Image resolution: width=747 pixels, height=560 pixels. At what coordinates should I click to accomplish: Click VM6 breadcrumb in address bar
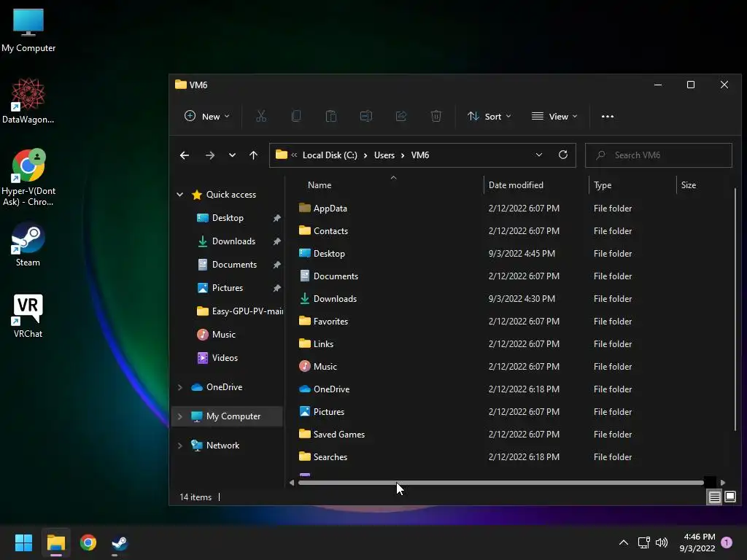tap(419, 155)
